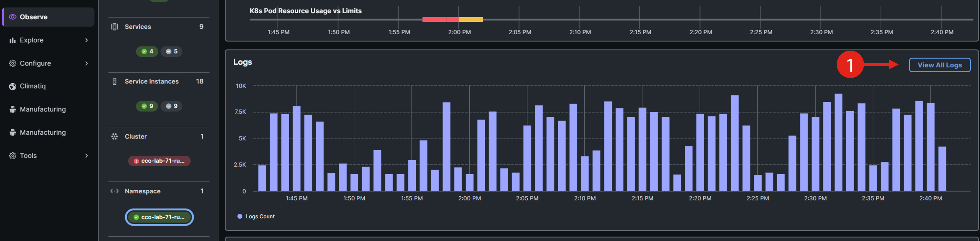Click the first Manufacturing icon
Viewport: 980px width, 241px height.
point(12,110)
